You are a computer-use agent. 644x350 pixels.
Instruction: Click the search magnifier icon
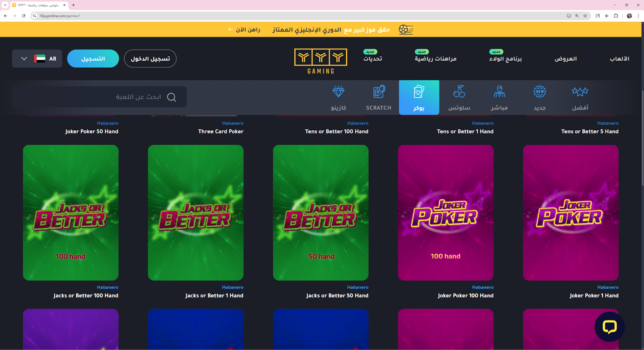pos(171,97)
